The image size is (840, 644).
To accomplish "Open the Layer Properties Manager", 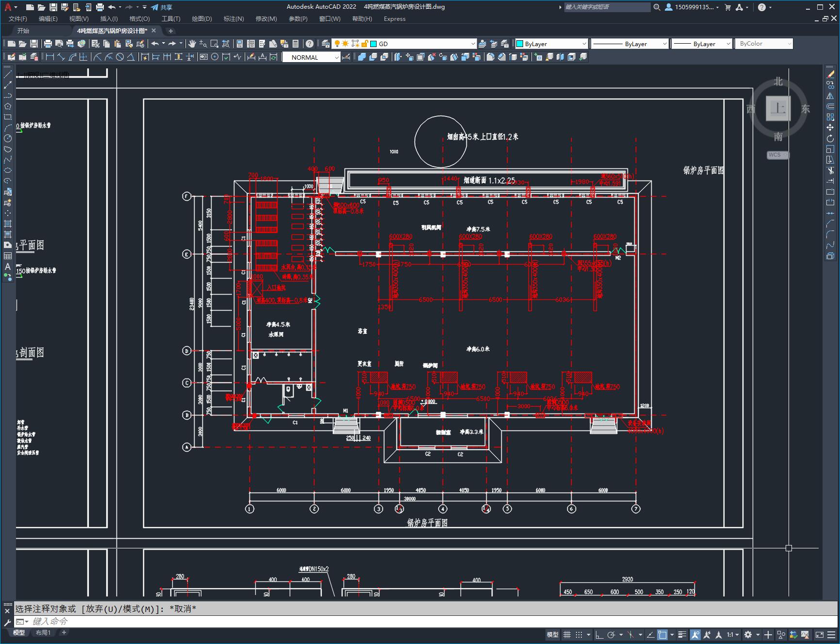I will click(x=326, y=44).
